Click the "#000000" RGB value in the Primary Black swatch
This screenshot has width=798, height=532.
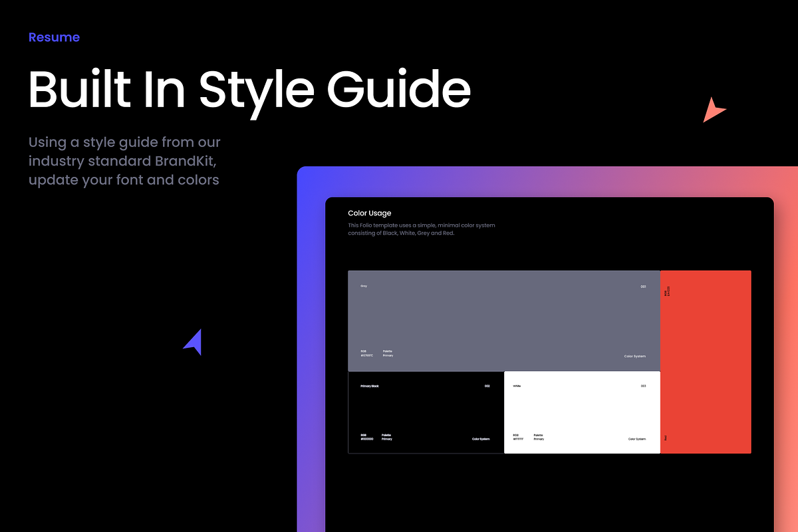[367, 440]
